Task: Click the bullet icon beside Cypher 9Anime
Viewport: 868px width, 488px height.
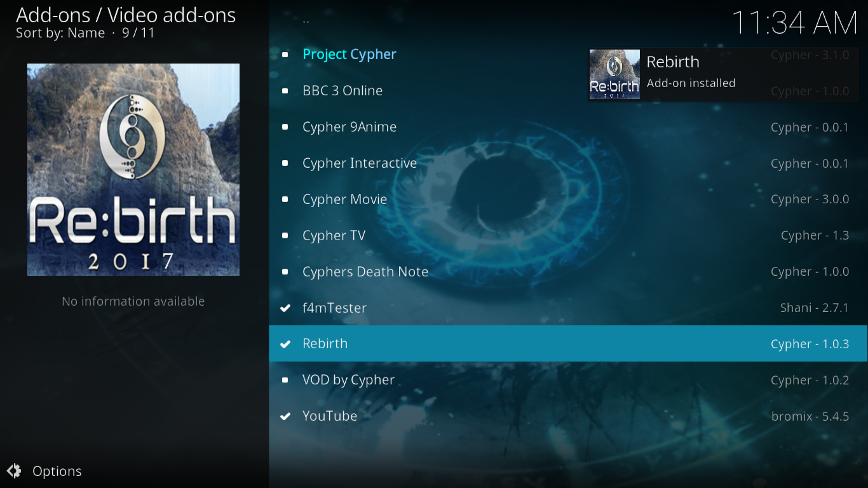Action: pyautogui.click(x=285, y=127)
